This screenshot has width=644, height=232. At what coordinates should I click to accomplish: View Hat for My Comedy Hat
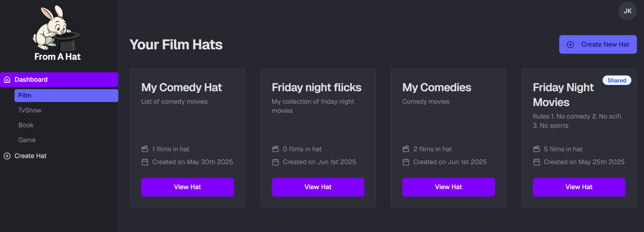click(x=187, y=187)
